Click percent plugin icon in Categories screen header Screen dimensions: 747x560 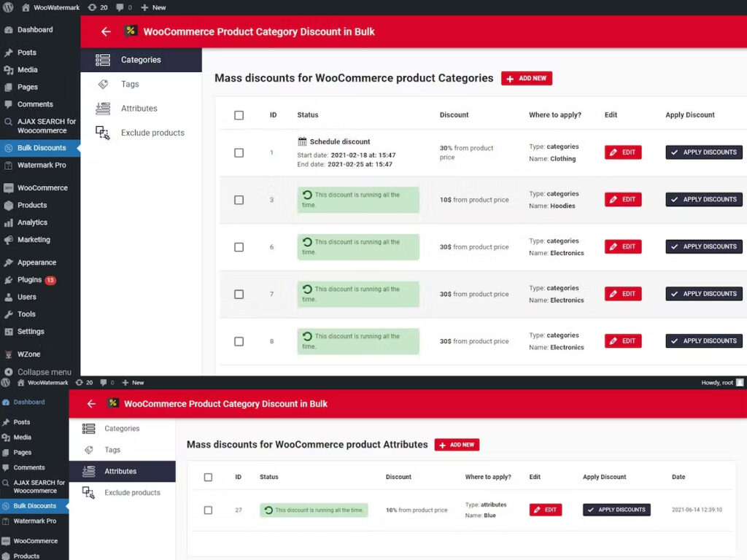point(130,31)
